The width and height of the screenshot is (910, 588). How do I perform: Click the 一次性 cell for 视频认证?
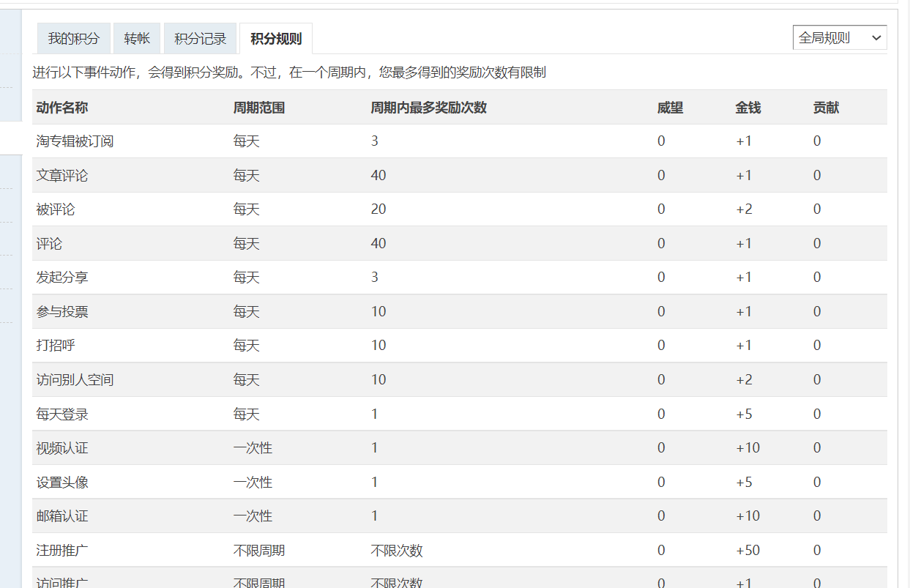click(x=253, y=448)
